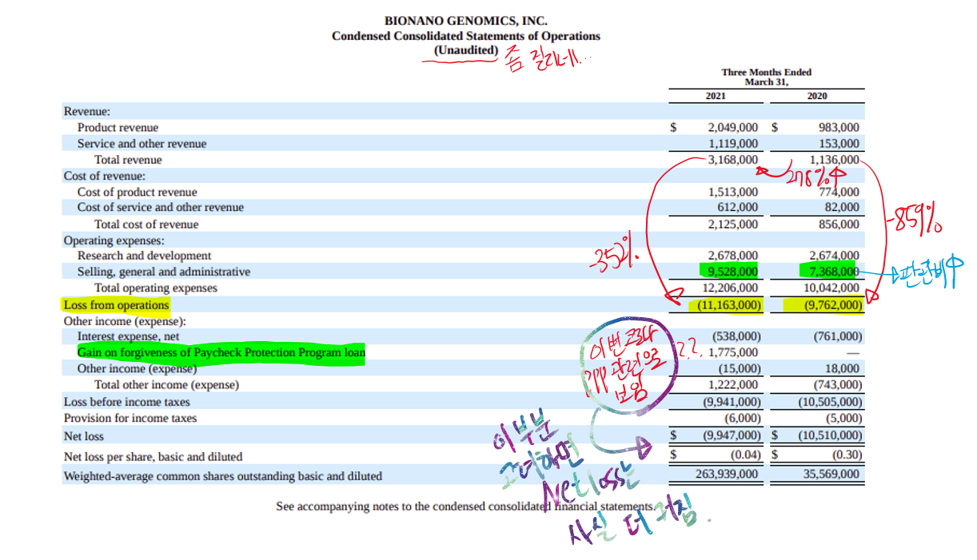Image resolution: width=977 pixels, height=560 pixels.
Task: Click the 'Revenue:' row label
Action: (87, 112)
